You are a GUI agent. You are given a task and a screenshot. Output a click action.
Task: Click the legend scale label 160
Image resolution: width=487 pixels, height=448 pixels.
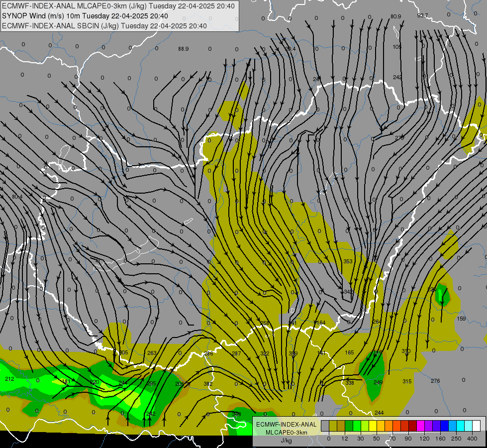(440, 439)
